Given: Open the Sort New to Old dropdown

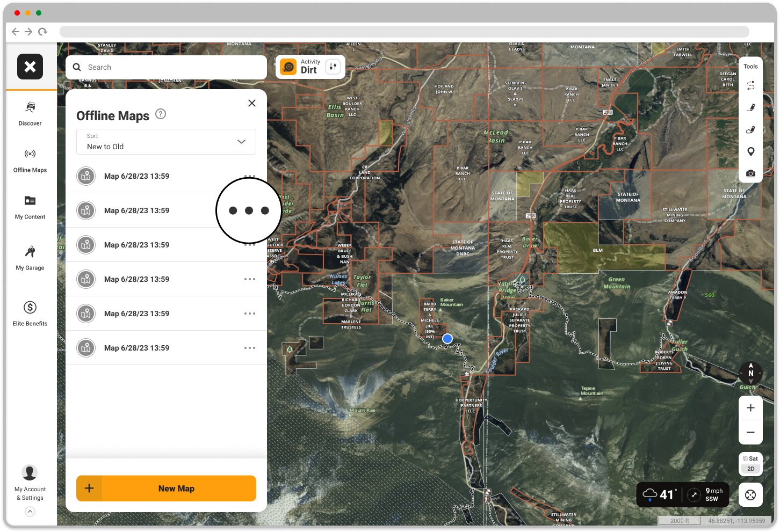Looking at the screenshot, I should [x=166, y=142].
